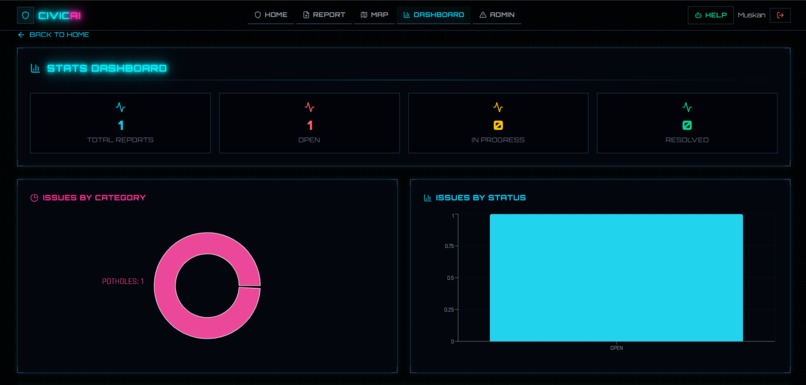Follow the Back to Home link
Viewport: 806px width, 385px height.
(53, 35)
